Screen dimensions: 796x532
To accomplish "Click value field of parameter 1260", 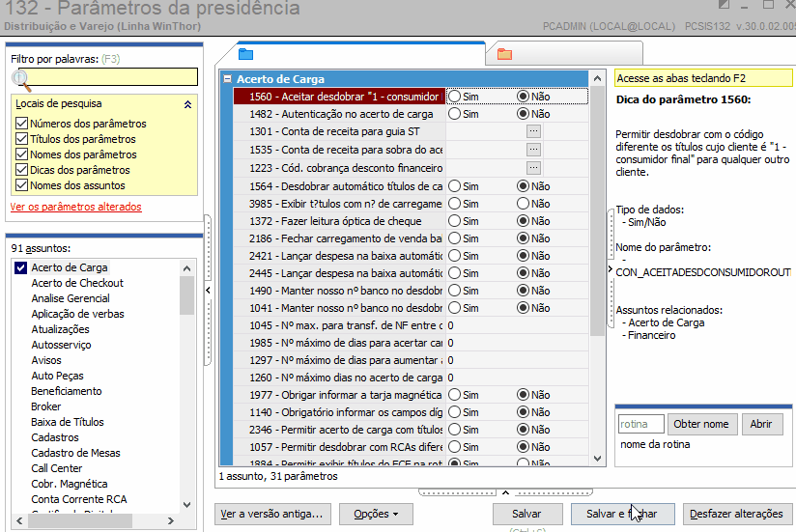I will (x=517, y=378).
